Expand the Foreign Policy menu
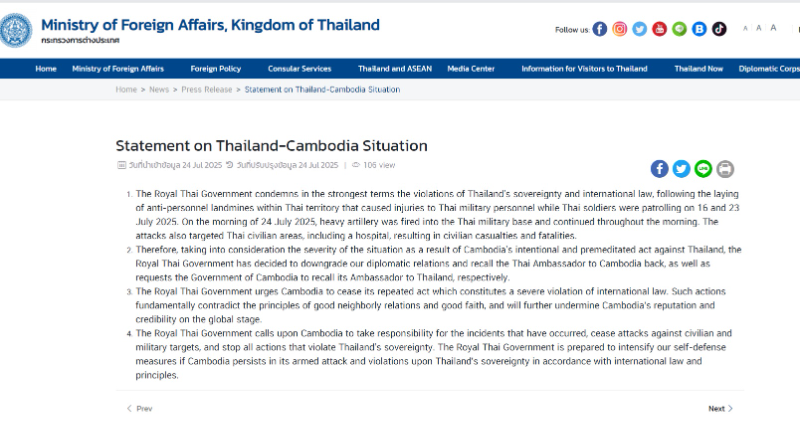The width and height of the screenshot is (800, 429). click(x=215, y=69)
